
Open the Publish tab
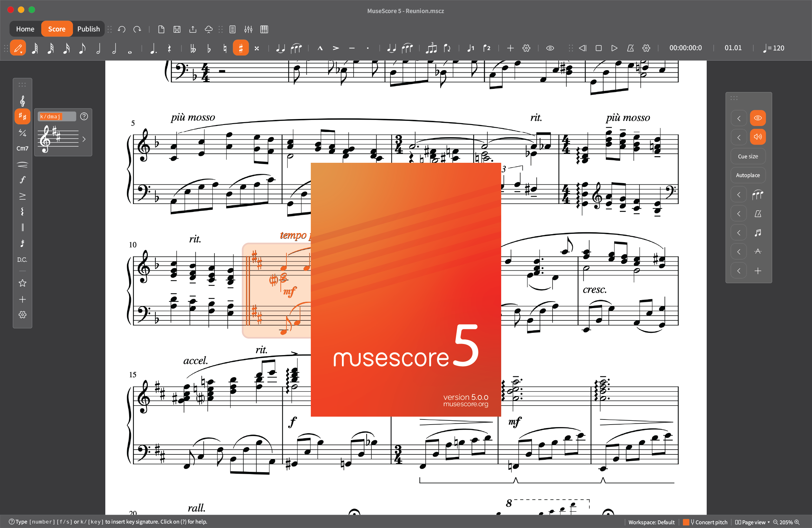click(x=89, y=29)
